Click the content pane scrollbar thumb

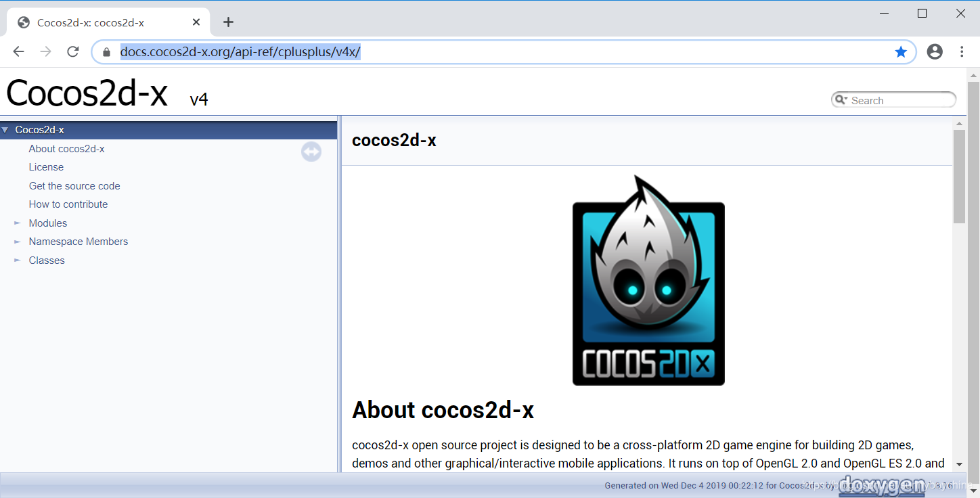click(959, 176)
